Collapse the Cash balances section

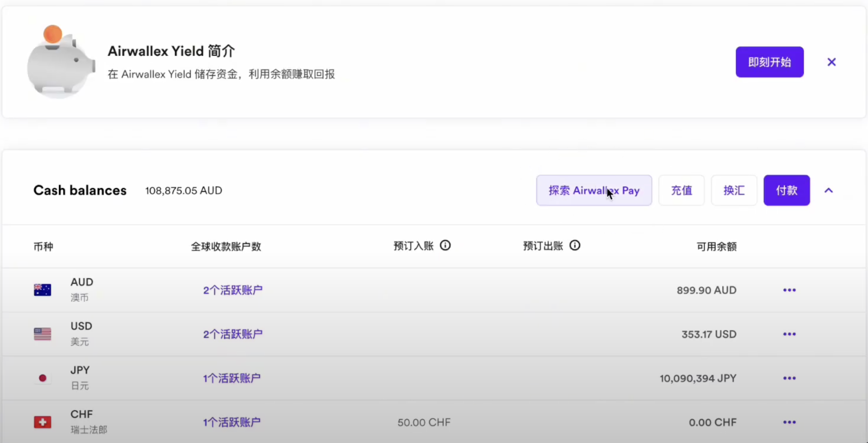point(829,191)
